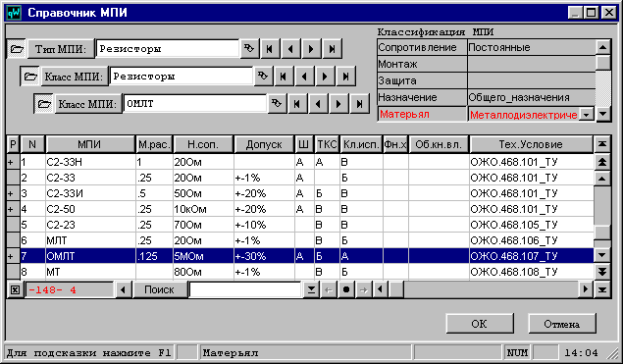Open dropdown arrow next to Поиск input
Viewport: 623px width, 364px height.
311,289
